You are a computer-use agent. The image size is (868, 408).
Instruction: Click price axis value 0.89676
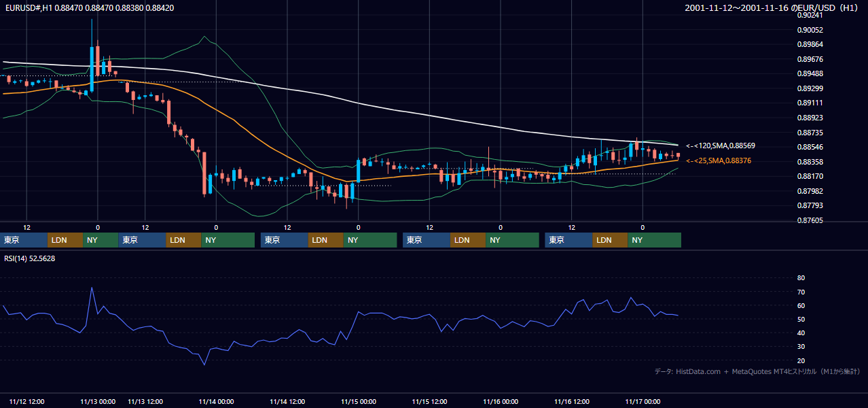tap(812, 59)
